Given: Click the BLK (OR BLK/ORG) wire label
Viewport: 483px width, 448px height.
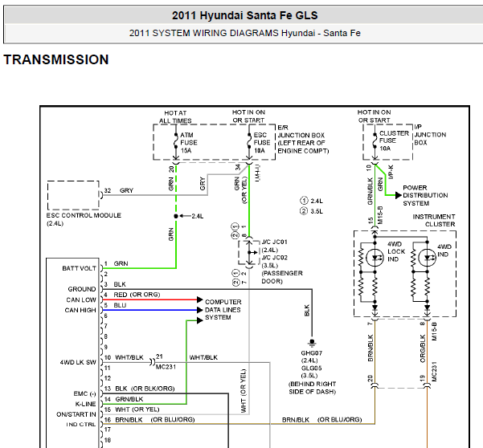Looking at the screenshot, I should (145, 389).
